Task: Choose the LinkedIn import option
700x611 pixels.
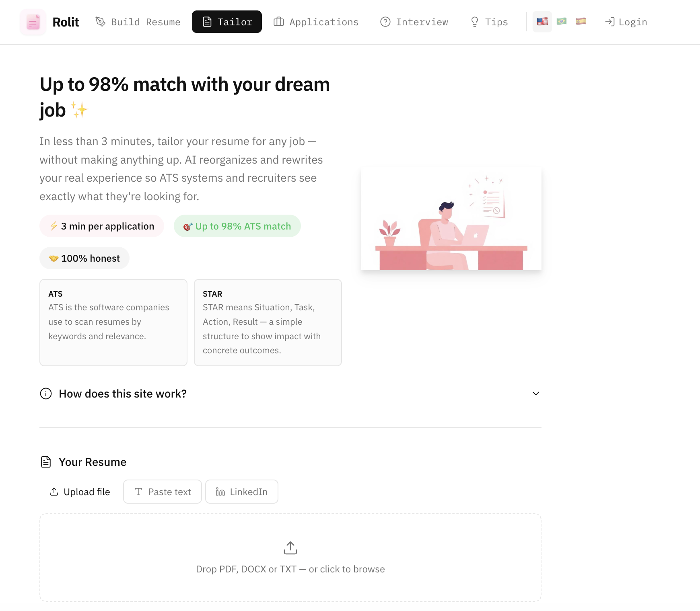Action: (241, 492)
